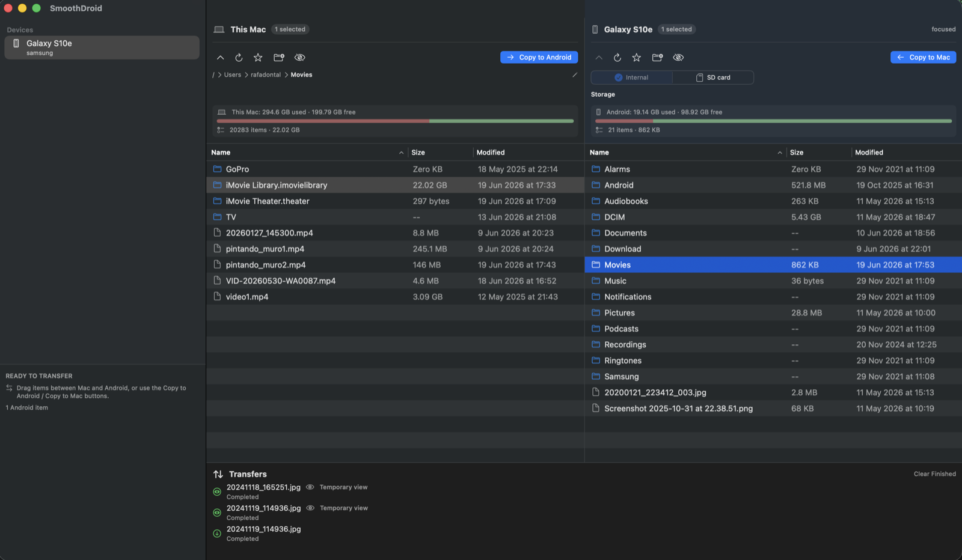962x560 pixels.
Task: Sort Mac files by Modified column
Action: (x=528, y=153)
